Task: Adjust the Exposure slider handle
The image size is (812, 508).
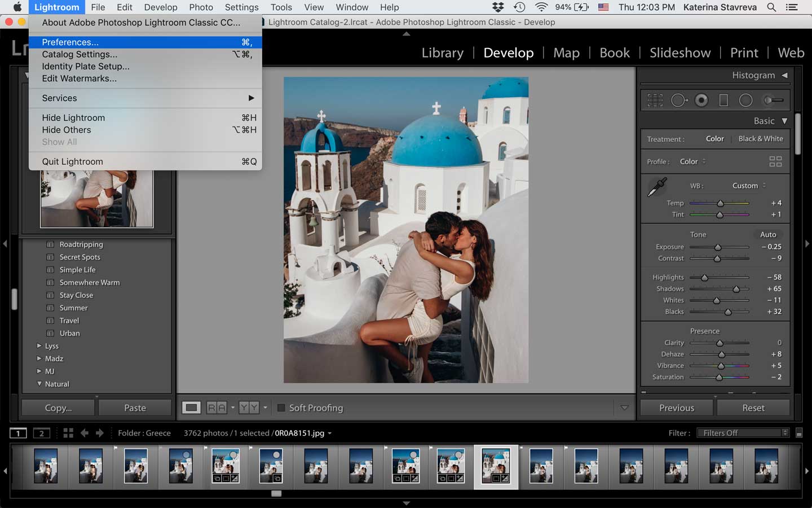Action: [718, 247]
